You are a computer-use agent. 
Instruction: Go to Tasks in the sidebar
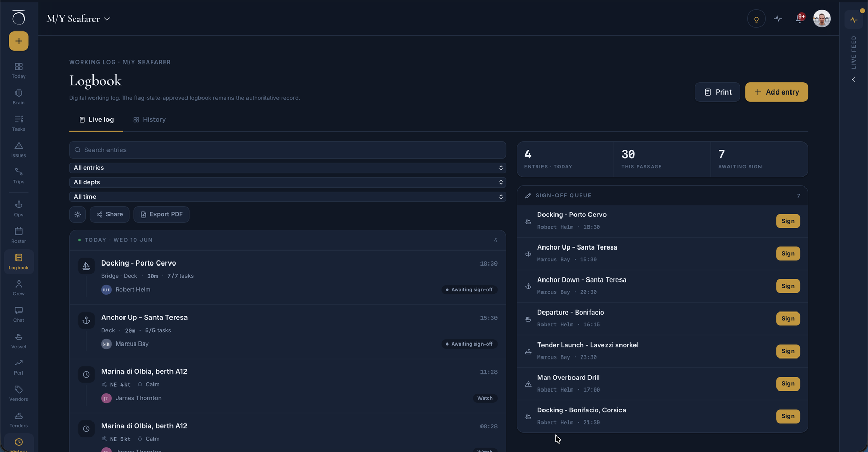[x=19, y=123]
